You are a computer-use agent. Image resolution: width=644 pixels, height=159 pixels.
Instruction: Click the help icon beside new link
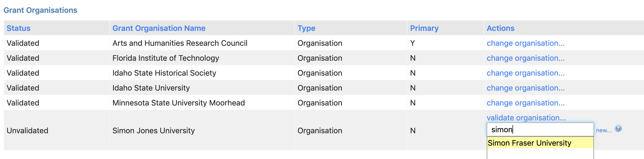point(618,128)
